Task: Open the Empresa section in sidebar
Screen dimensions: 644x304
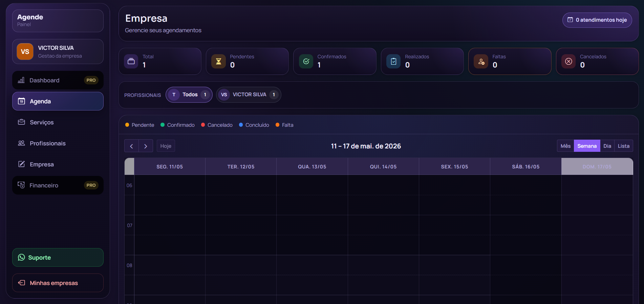Action: point(58,164)
